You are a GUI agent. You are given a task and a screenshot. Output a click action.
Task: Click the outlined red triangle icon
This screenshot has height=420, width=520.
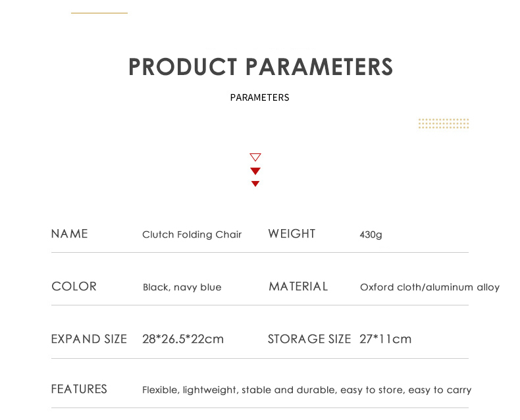tap(255, 157)
